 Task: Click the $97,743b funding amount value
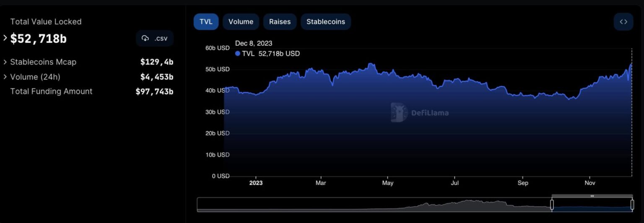[x=154, y=91]
